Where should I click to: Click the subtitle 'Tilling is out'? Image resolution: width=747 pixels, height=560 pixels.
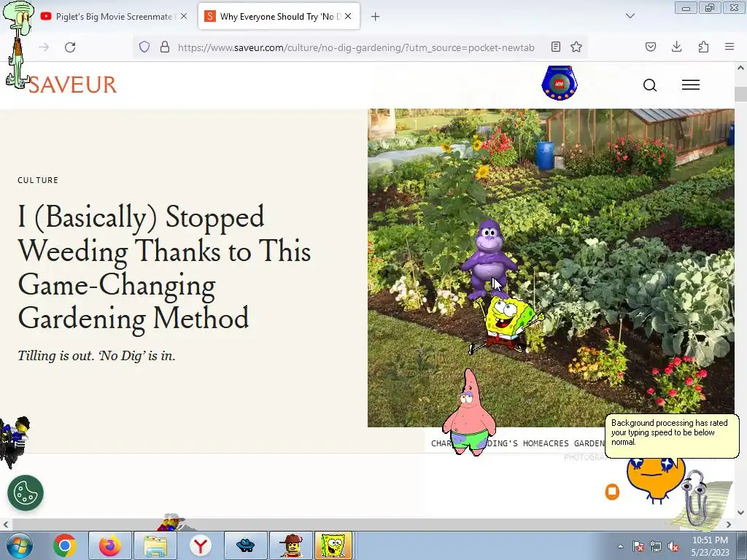(x=97, y=356)
